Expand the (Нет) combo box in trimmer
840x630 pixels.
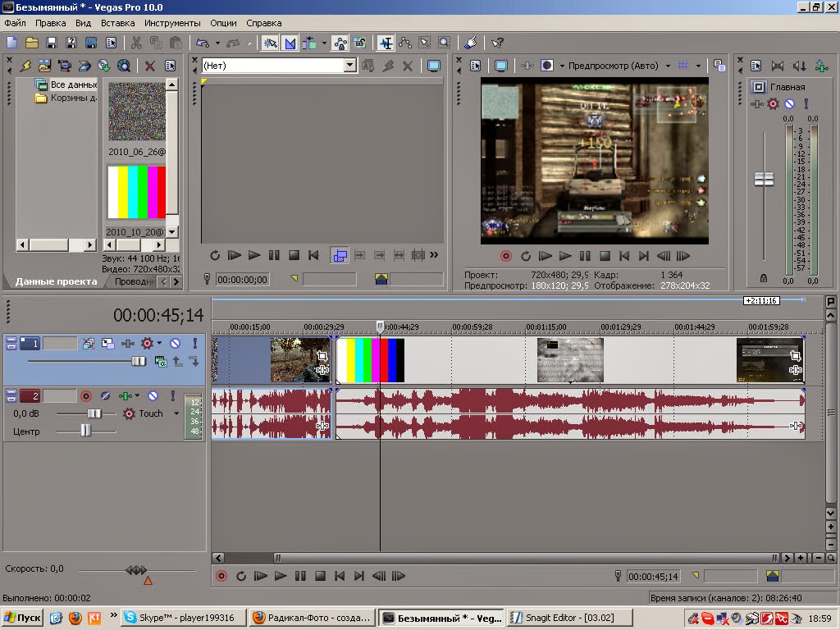[349, 66]
